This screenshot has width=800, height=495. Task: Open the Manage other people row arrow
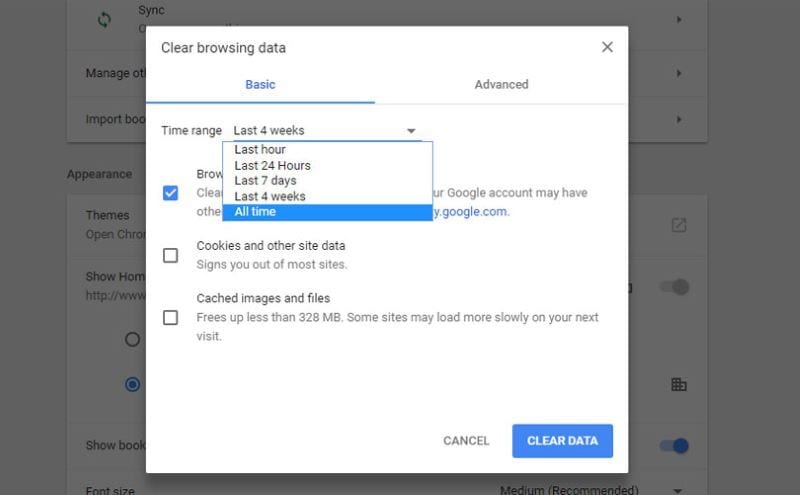tap(679, 73)
